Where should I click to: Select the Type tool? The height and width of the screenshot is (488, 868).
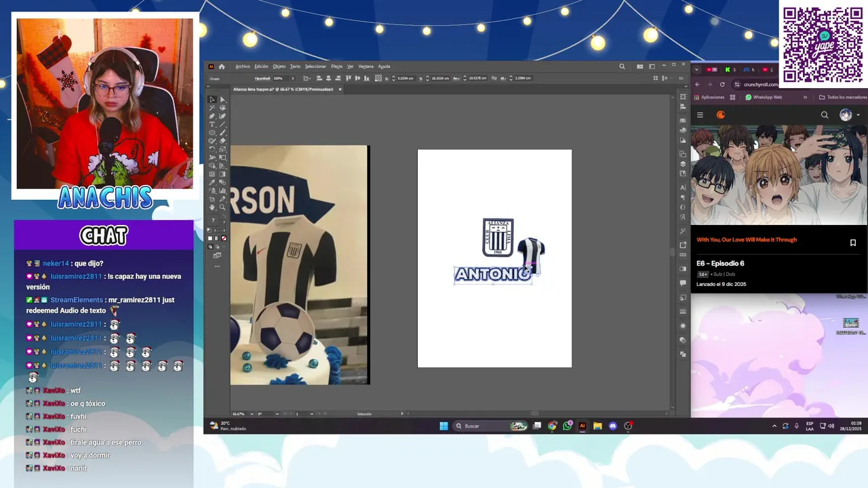coord(212,124)
